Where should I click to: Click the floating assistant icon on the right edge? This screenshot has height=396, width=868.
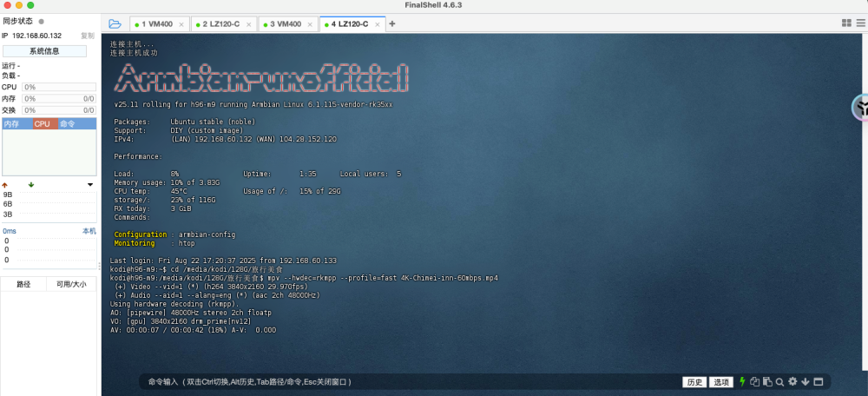click(x=859, y=108)
